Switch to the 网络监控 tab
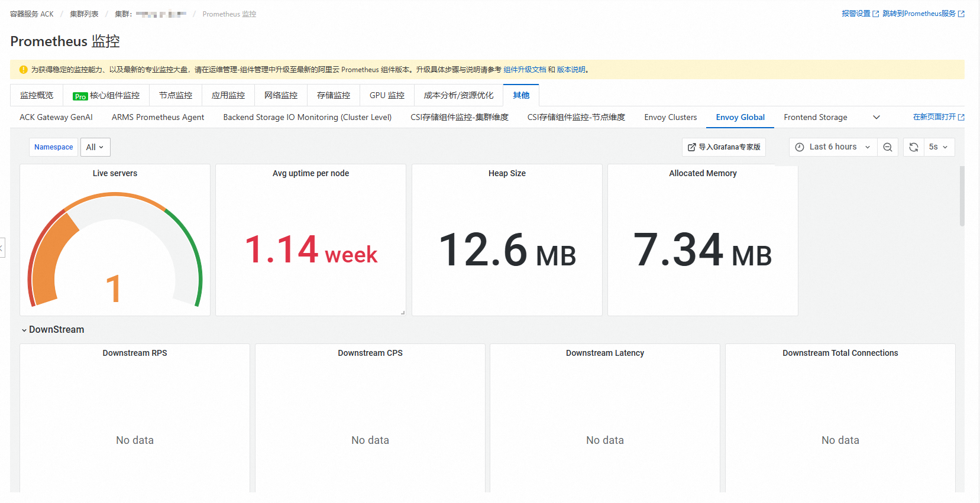 (281, 95)
